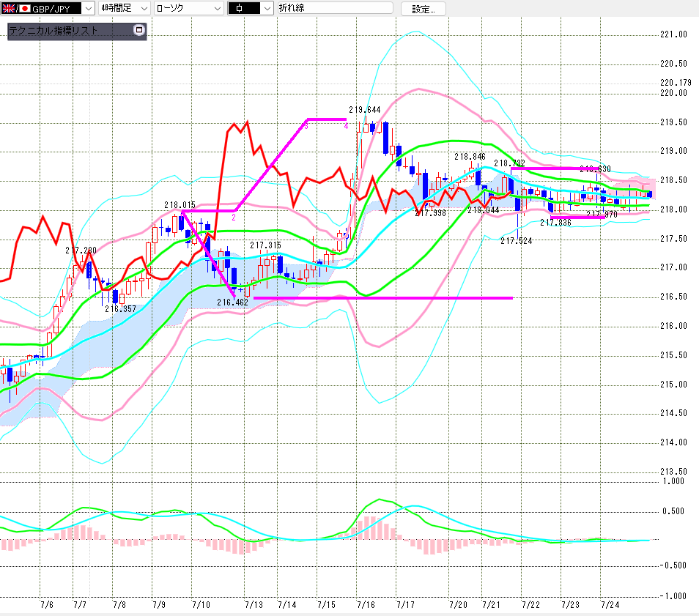699x616 pixels.
Task: Click the 218.846 price label
Action: [x=470, y=157]
